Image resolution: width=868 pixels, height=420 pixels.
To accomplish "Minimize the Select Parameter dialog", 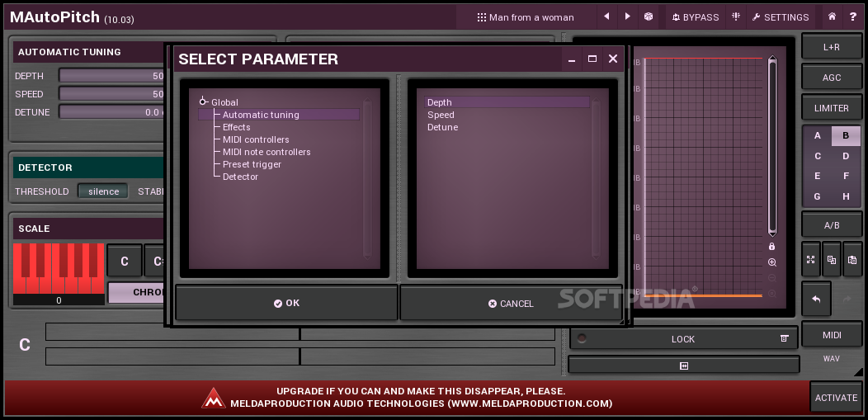I will pyautogui.click(x=572, y=59).
